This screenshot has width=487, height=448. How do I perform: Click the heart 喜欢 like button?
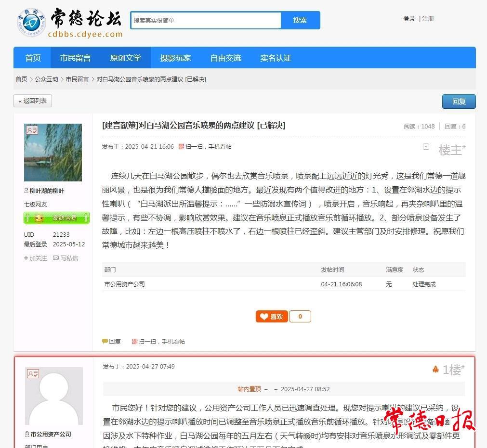pos(272,316)
